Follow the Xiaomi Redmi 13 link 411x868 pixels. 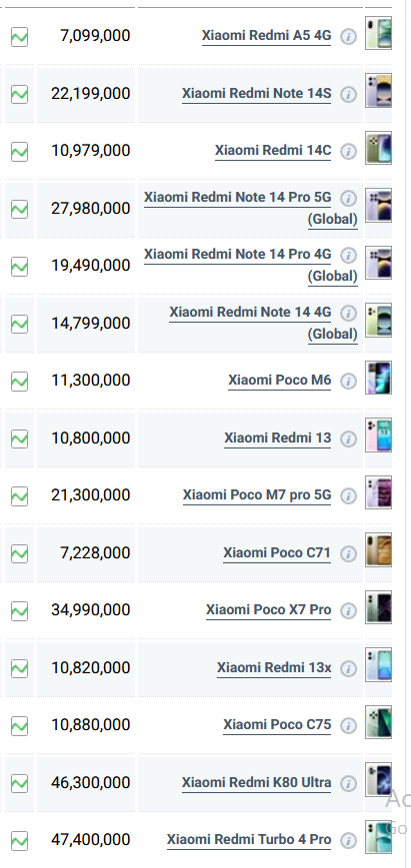[278, 437]
